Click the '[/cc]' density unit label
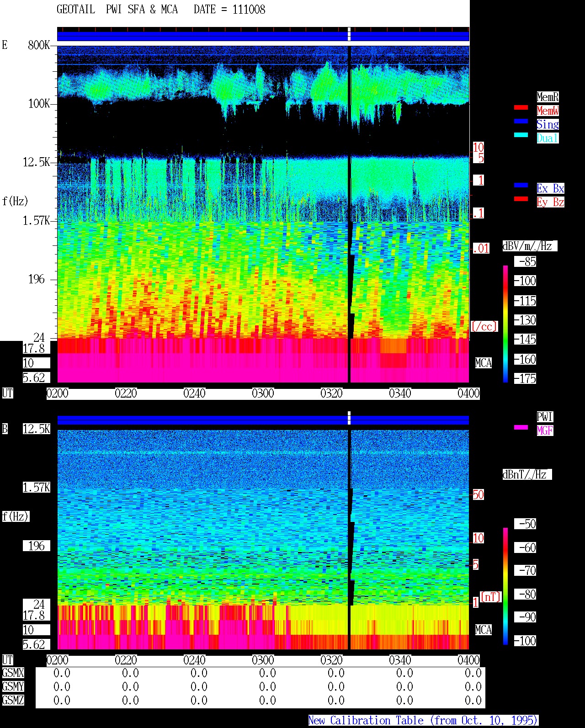Viewport: 585px width, 728px height. click(484, 326)
